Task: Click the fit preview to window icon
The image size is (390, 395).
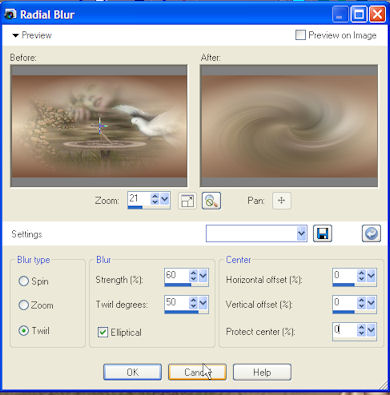Action: pos(187,201)
